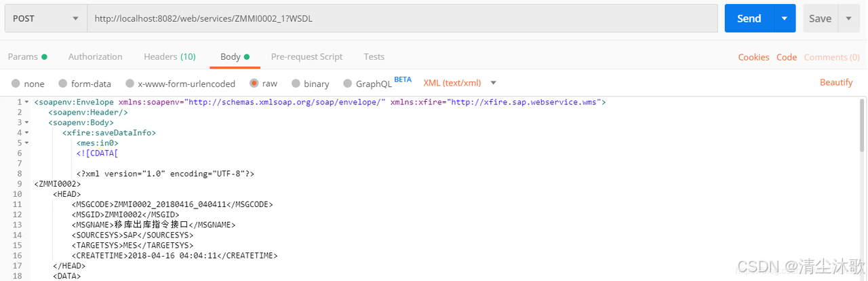Select the Body tab
The height and width of the screenshot is (281, 868).
click(x=235, y=57)
